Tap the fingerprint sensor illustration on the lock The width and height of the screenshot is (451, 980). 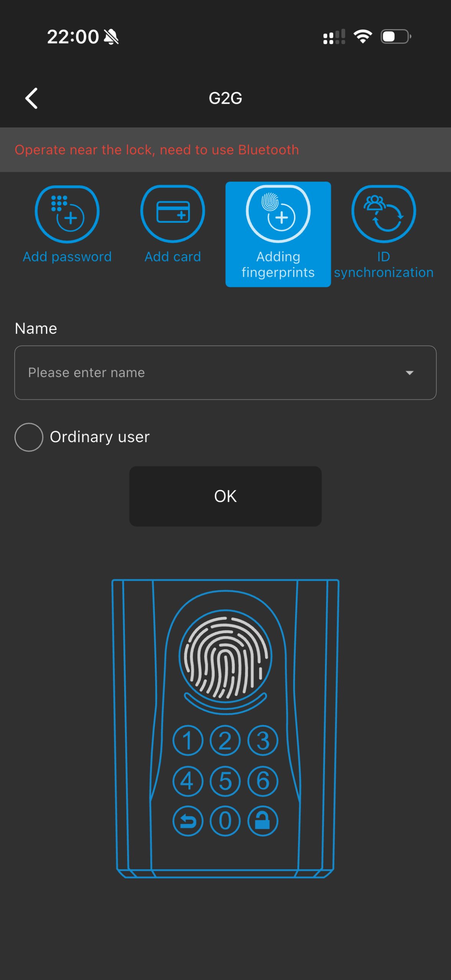point(225,656)
